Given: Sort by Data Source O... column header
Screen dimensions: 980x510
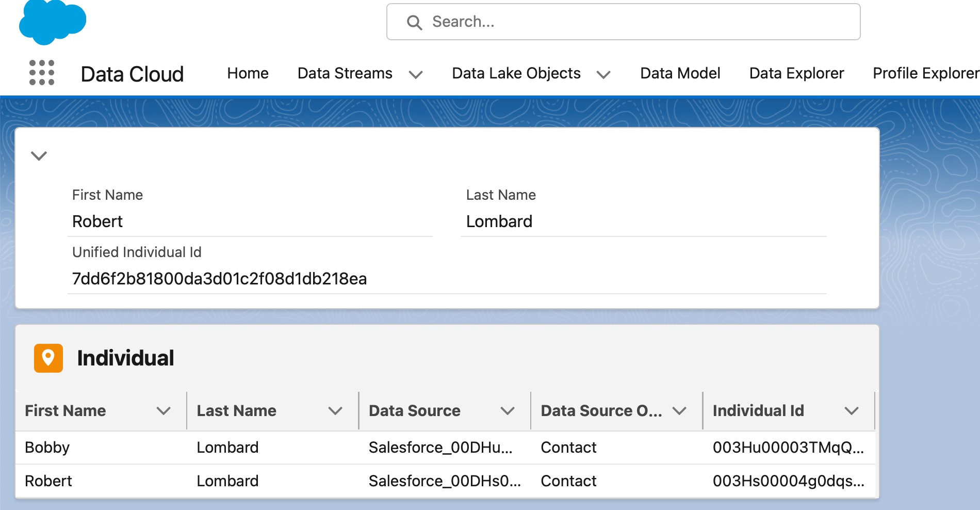Looking at the screenshot, I should click(601, 411).
